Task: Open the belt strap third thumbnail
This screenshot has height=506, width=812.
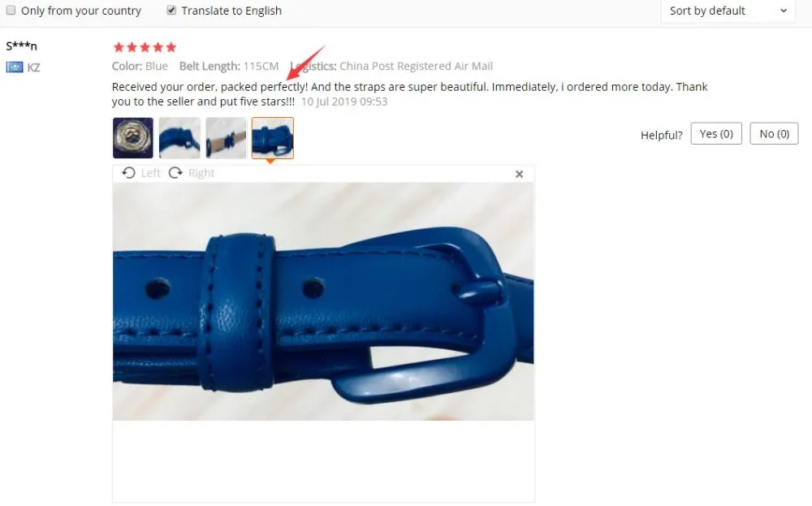Action: (x=226, y=138)
